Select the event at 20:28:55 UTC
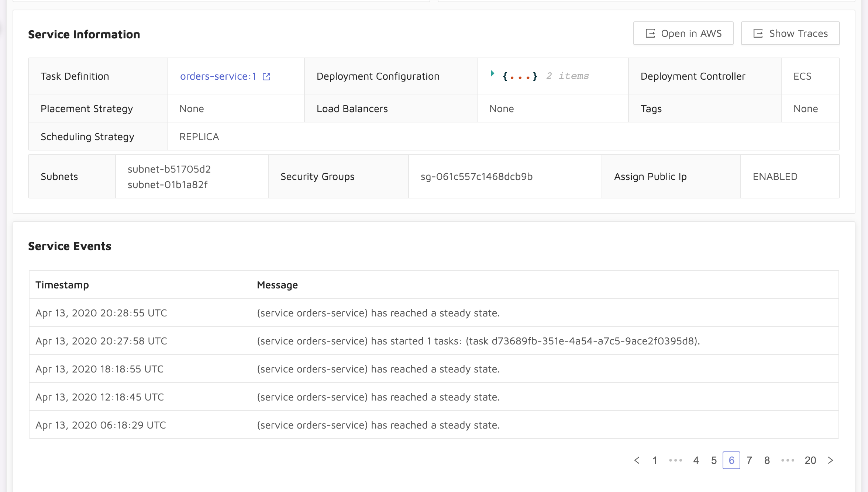Viewport: 868px width, 492px height. click(x=434, y=313)
